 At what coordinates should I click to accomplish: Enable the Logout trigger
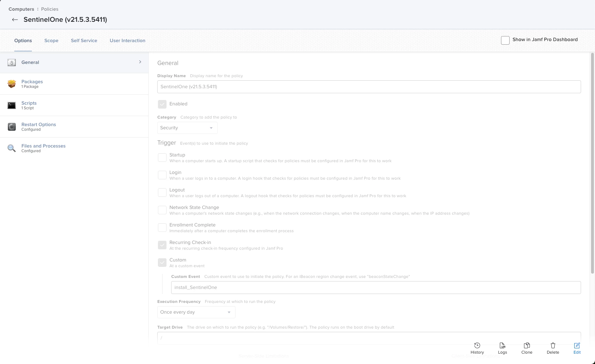[x=162, y=193]
